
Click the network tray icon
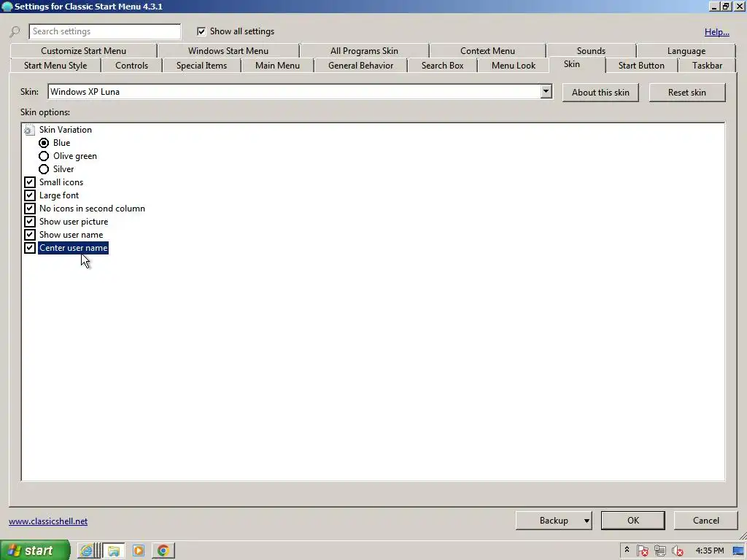659,551
